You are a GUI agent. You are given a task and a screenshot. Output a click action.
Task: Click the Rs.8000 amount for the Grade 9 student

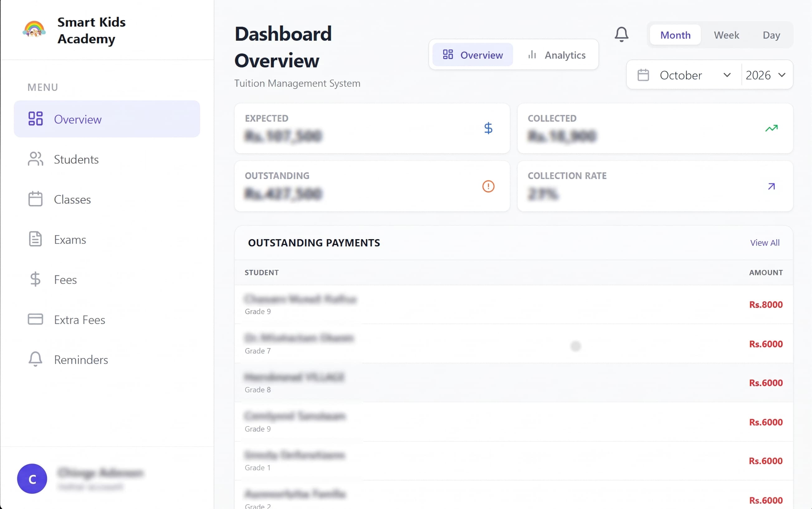(766, 304)
